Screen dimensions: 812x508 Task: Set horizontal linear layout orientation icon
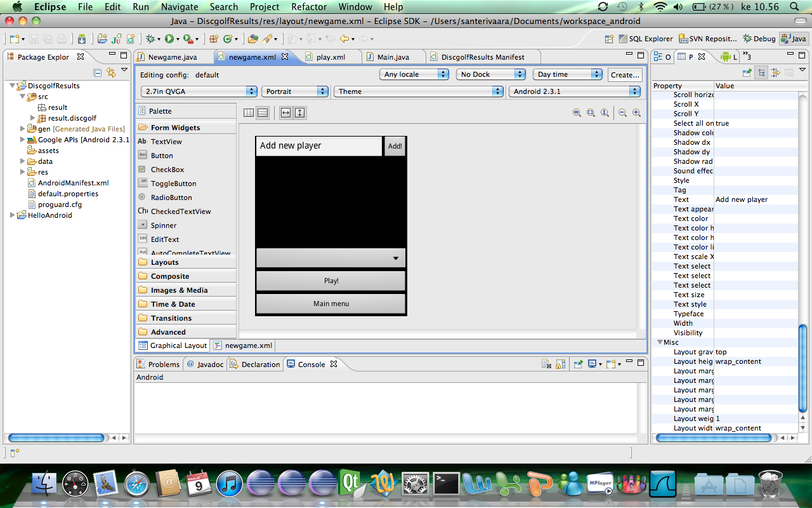[249, 113]
